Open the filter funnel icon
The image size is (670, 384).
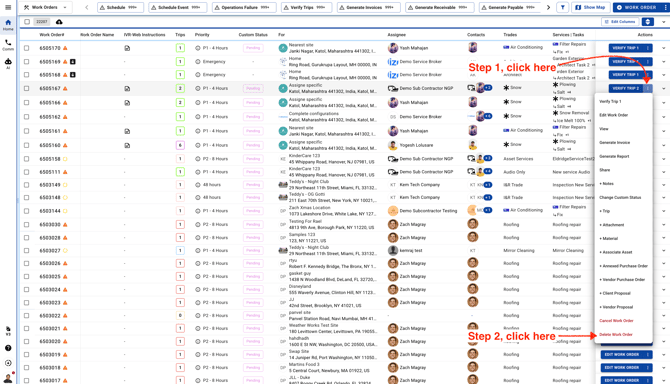[562, 7]
